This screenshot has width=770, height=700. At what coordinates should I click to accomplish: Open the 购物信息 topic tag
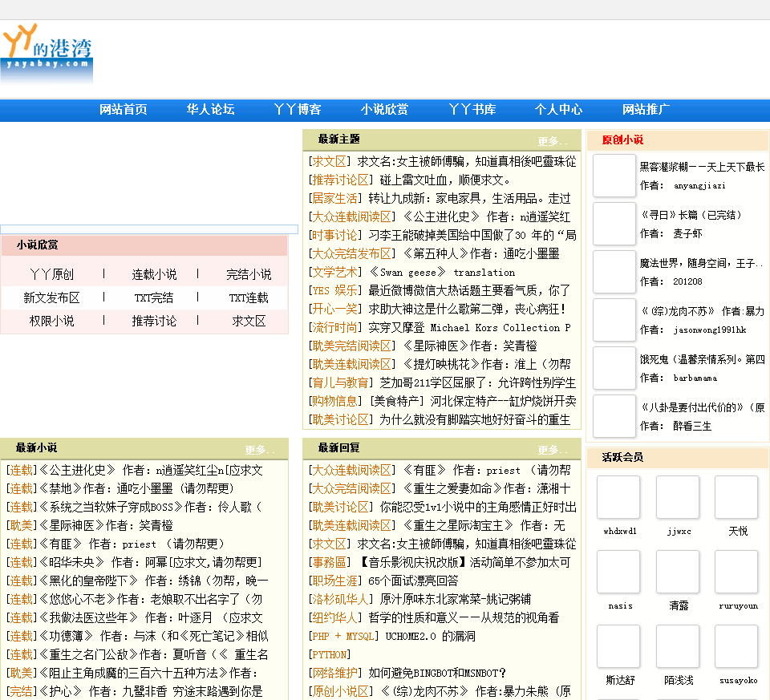point(335,402)
